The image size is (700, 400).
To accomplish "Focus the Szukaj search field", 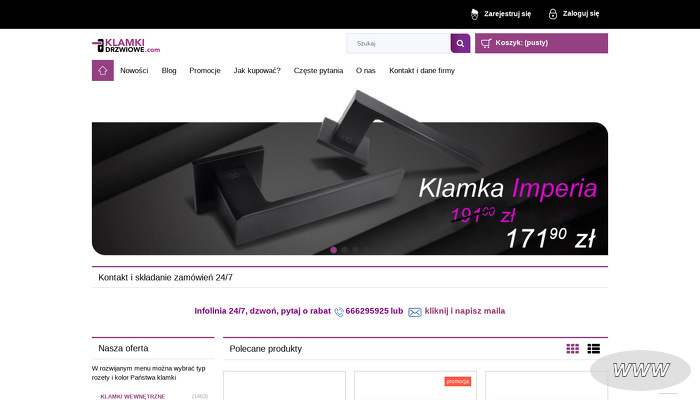I will tap(399, 43).
